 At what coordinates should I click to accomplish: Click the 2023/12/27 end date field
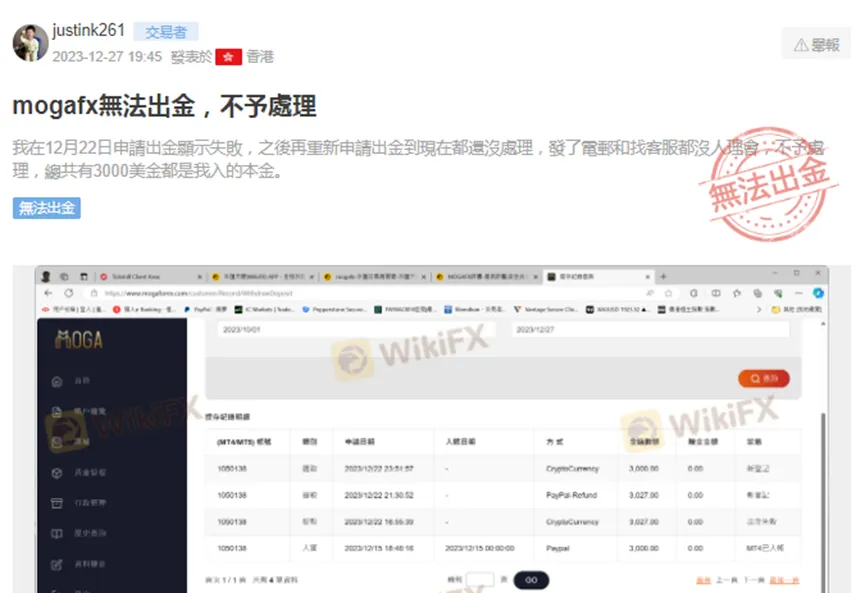coord(650,329)
